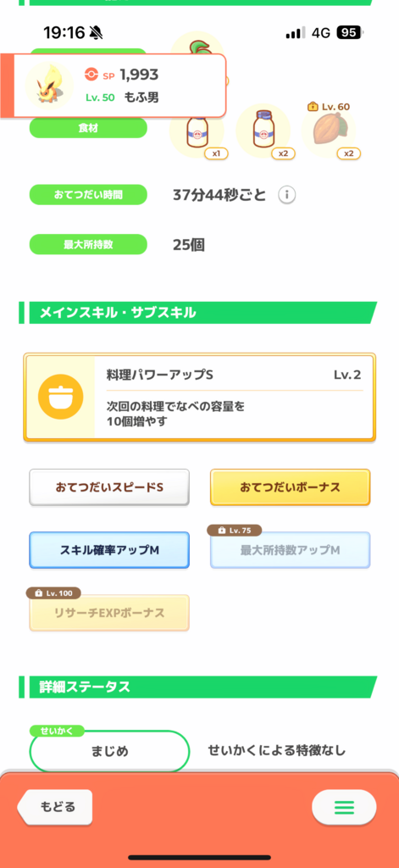
Task: Tap the info icon beside おてつだい時間
Action: click(x=286, y=195)
